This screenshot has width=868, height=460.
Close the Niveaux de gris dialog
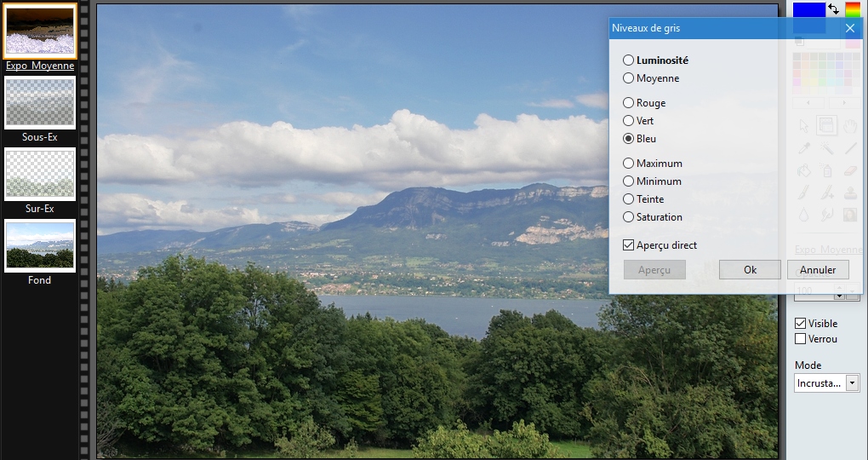point(850,28)
